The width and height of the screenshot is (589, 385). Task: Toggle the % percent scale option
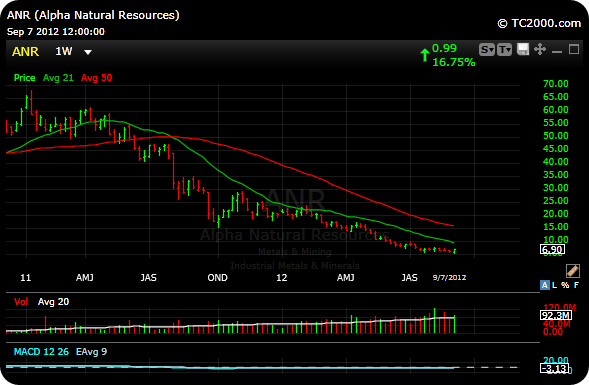click(x=565, y=285)
